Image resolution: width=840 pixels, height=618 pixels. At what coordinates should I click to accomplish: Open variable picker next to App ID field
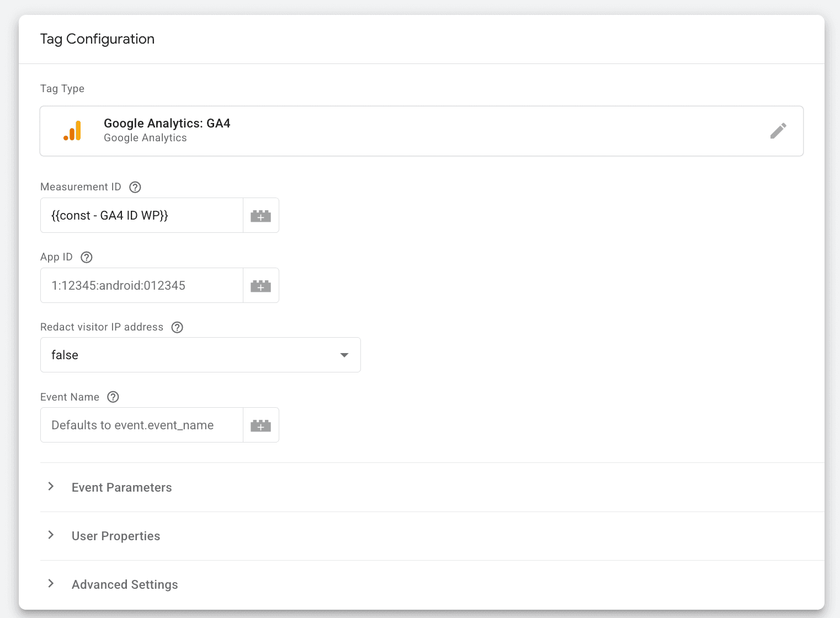(x=260, y=285)
